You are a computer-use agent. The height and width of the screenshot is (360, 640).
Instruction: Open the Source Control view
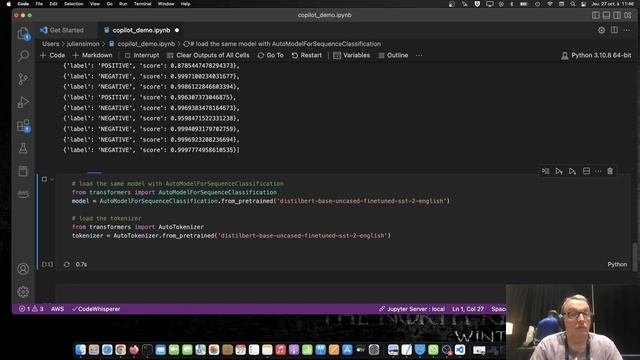(23, 79)
